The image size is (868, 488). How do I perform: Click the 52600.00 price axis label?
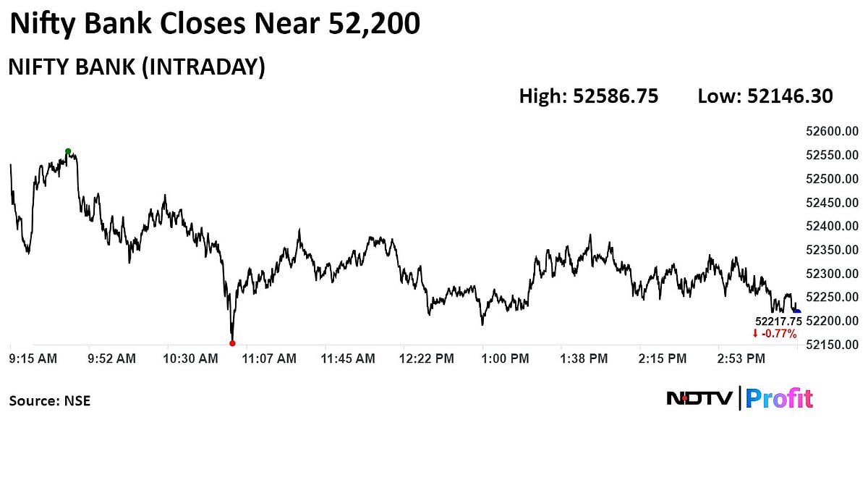(x=831, y=132)
